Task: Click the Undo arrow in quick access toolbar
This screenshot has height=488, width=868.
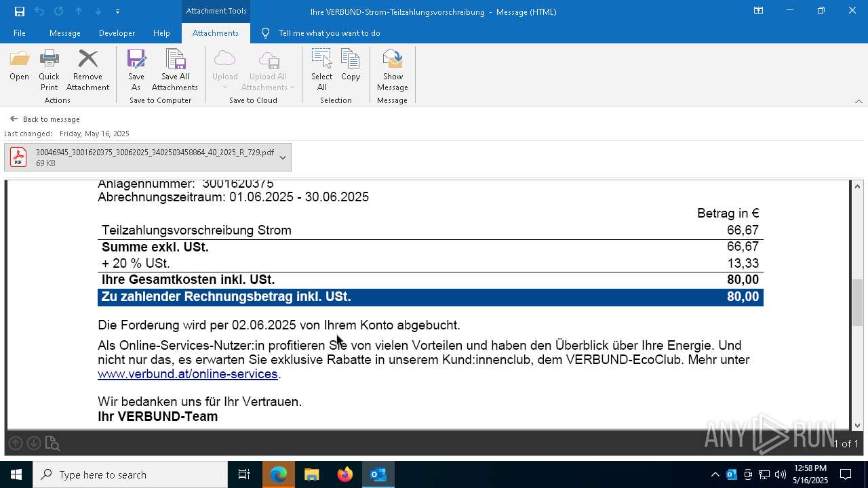Action: [x=39, y=12]
